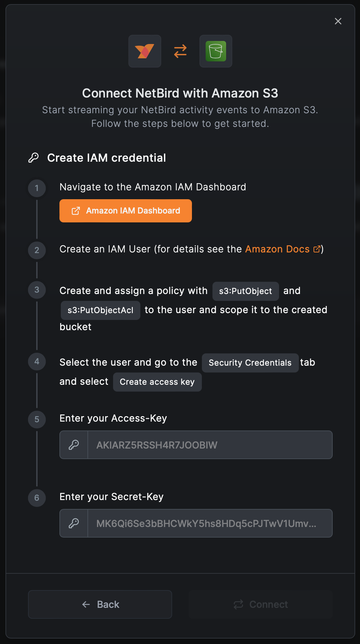Click the s3:PutObject code chip

point(245,291)
